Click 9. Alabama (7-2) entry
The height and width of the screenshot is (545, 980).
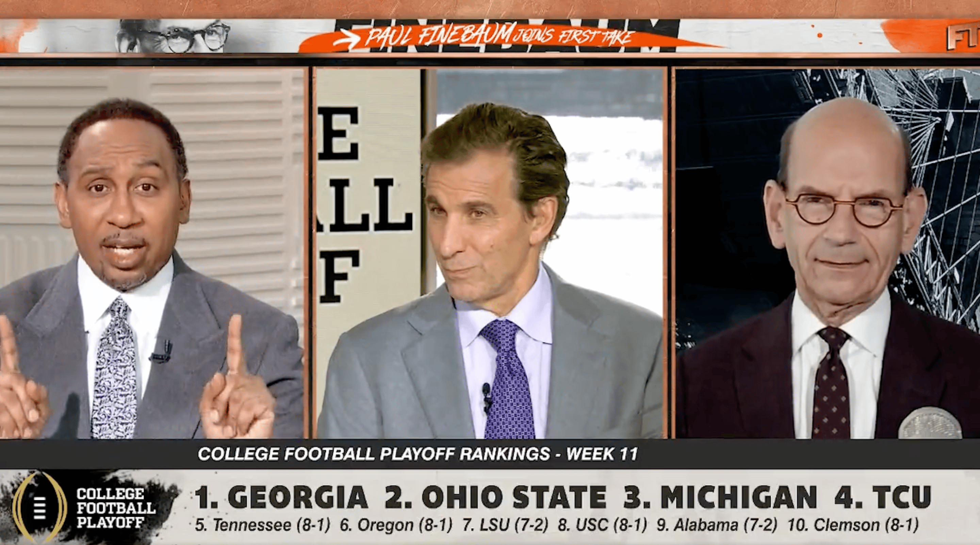[x=717, y=525]
